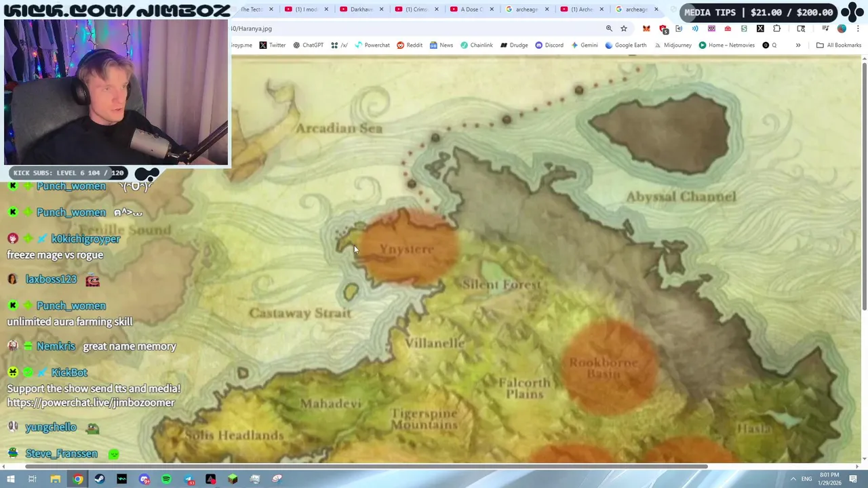Open Discord from the taskbar
Image resolution: width=868 pixels, height=488 pixels.
144,479
